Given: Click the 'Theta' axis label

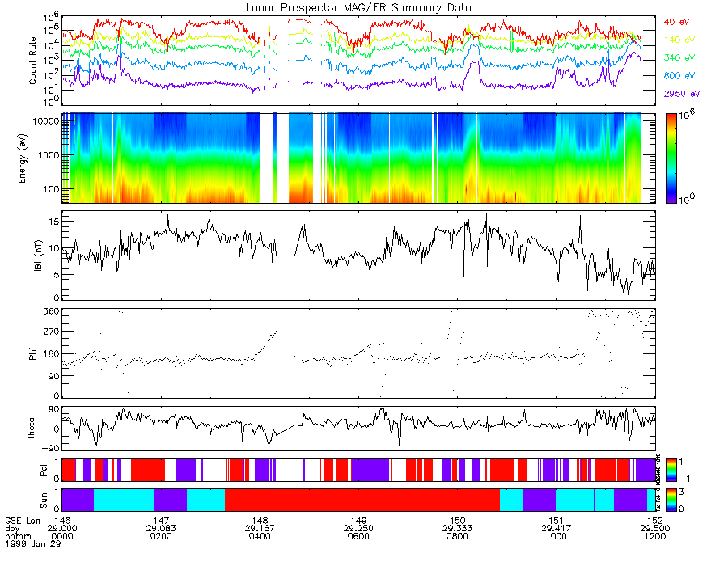Looking at the screenshot, I should 31,429.
